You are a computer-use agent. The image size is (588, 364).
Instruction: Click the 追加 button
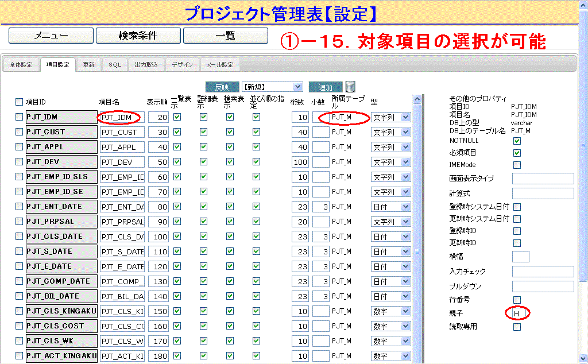[325, 87]
